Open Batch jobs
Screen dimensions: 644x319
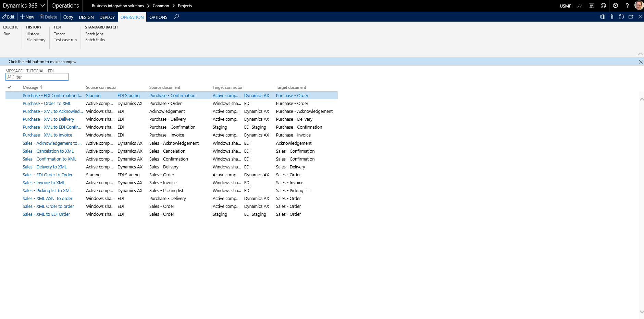pos(94,34)
